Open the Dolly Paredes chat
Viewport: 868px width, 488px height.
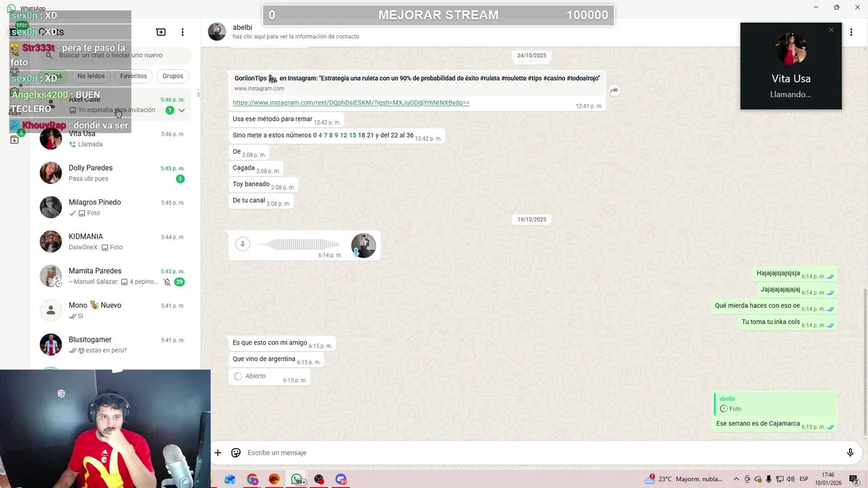coord(113,173)
